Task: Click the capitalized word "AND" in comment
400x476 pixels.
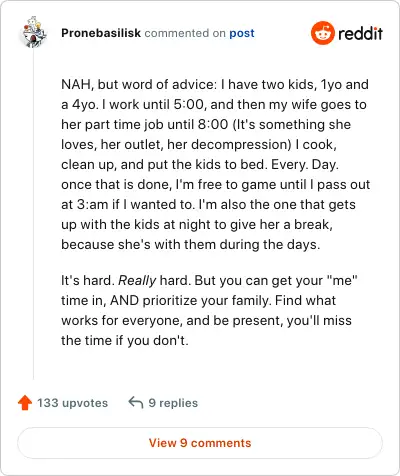Action: [124, 301]
